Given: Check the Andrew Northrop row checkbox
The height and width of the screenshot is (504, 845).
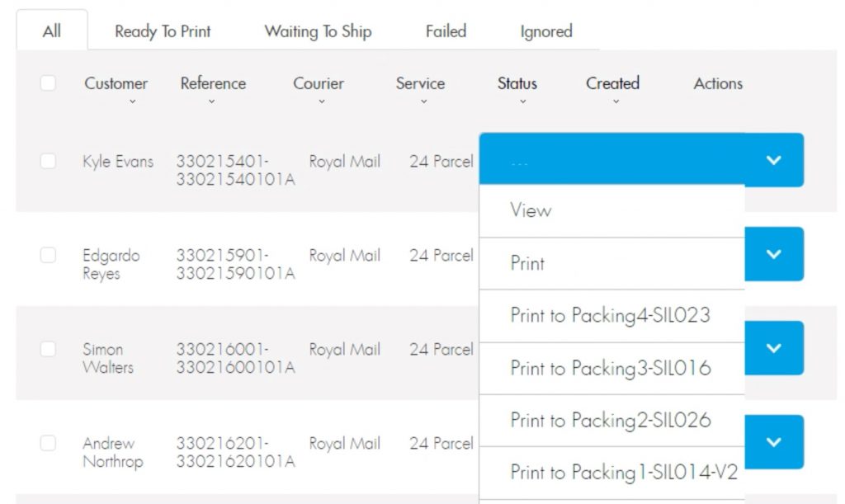Looking at the screenshot, I should tap(49, 443).
